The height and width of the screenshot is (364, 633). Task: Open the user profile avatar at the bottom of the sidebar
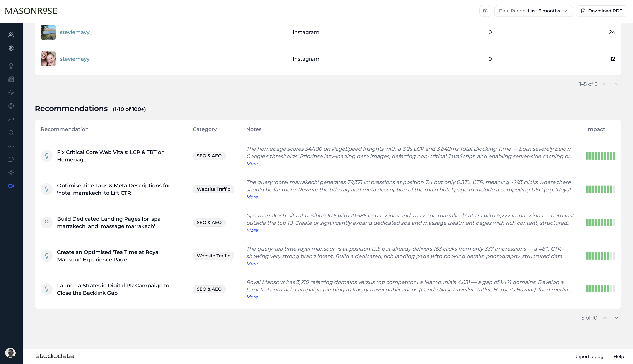[x=10, y=353]
